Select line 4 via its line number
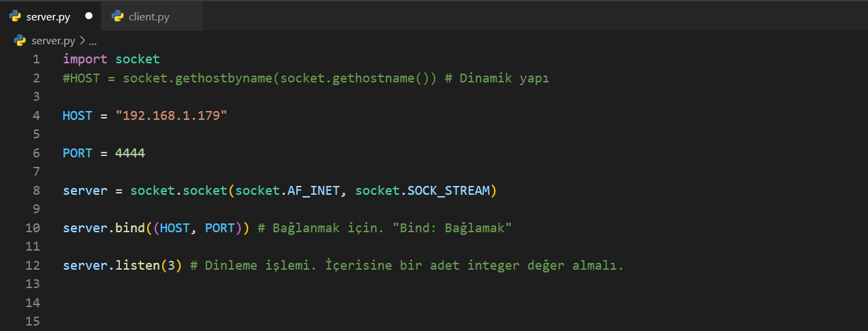Screen dimensions: 868x331 35,116
